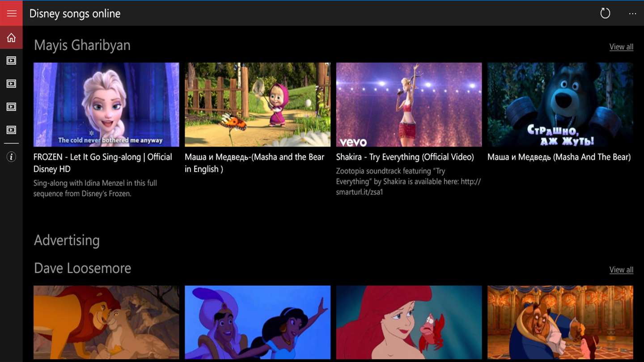The width and height of the screenshot is (644, 362).
Task: Play Shakira Try Everything vevo thumbnail
Action: pyautogui.click(x=409, y=105)
